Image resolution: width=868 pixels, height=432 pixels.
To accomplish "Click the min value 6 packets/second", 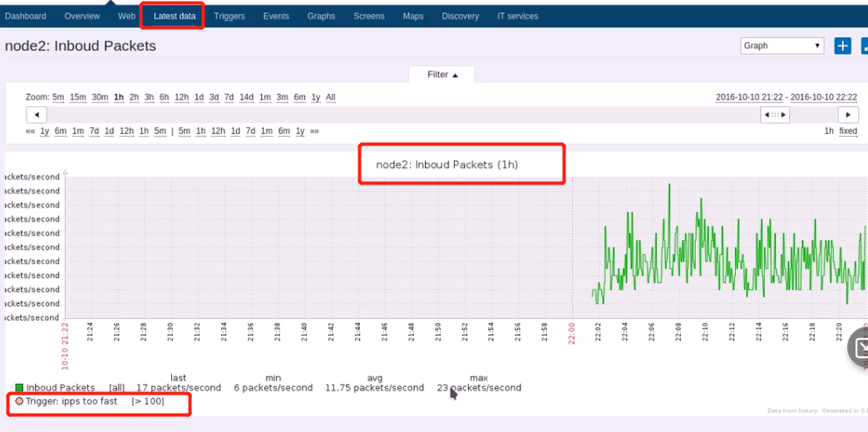I will click(273, 388).
